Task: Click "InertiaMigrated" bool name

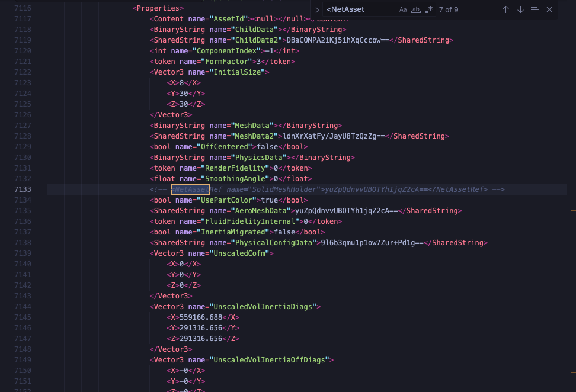Action: click(x=235, y=232)
